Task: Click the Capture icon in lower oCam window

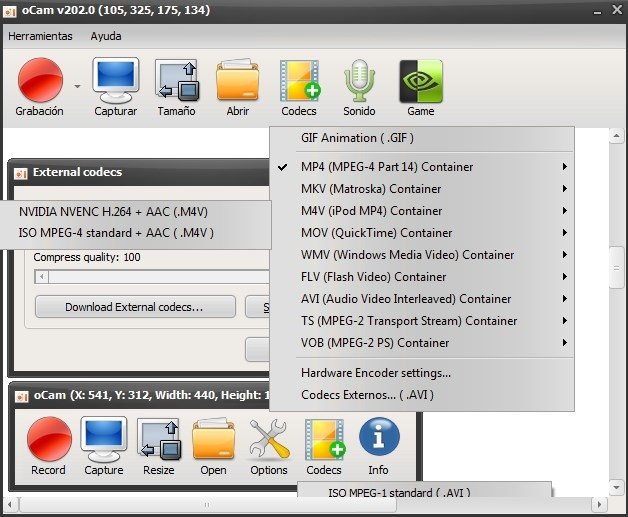Action: coord(104,439)
